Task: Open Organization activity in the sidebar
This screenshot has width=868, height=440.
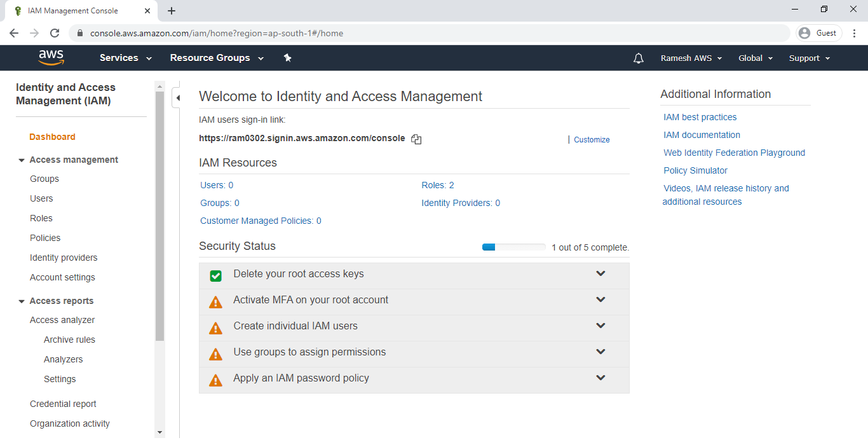Action: [x=70, y=423]
